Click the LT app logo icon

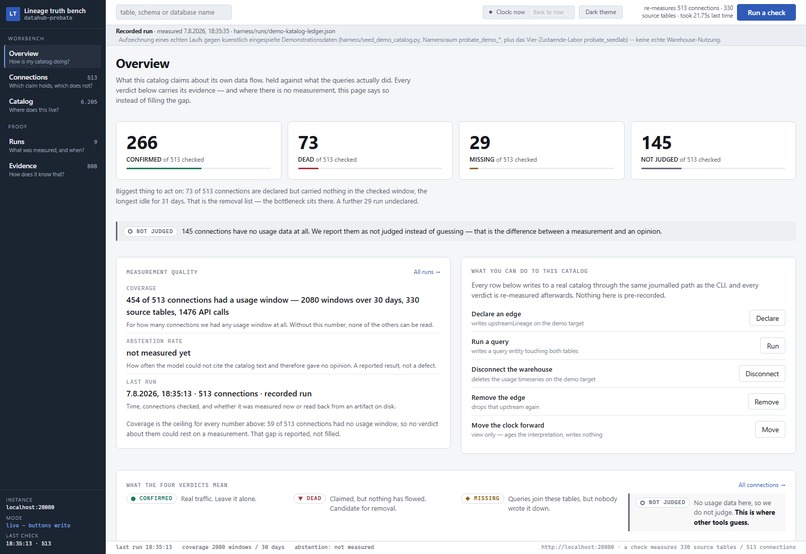click(x=13, y=13)
